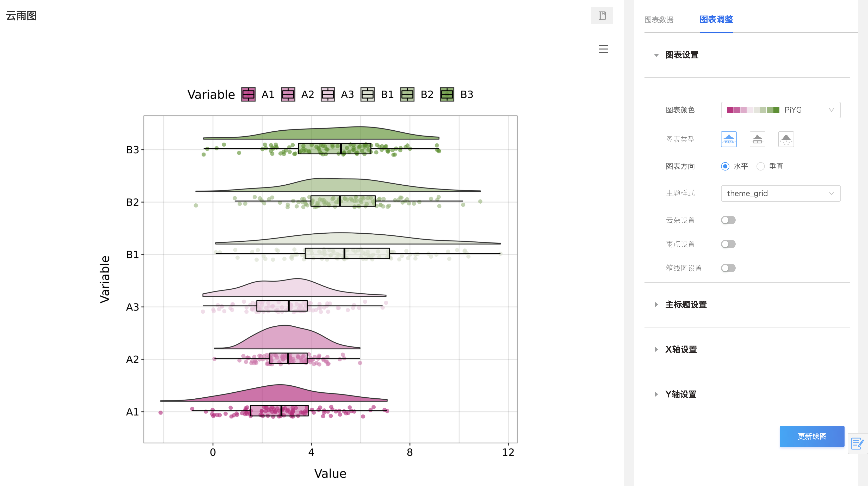Click the 更新绘图 button

[812, 436]
